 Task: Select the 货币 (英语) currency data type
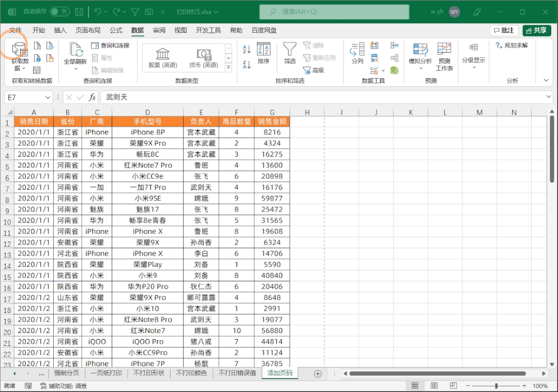tap(204, 58)
